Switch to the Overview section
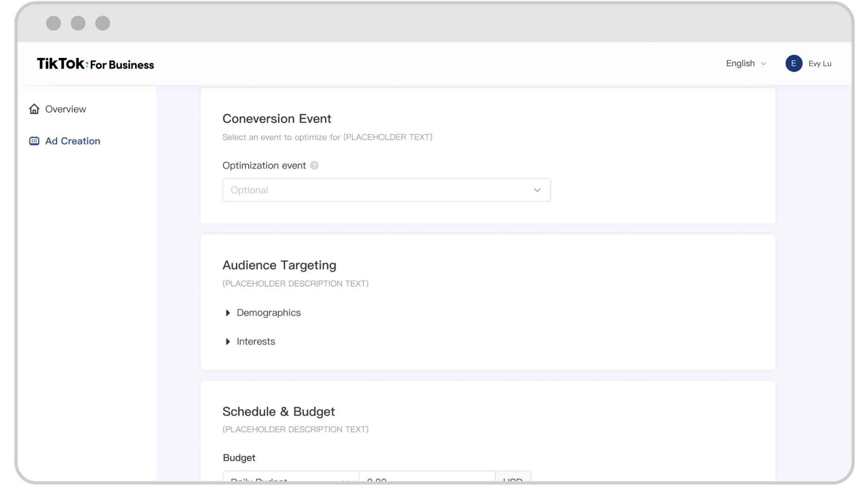Image resolution: width=868 pixels, height=485 pixels. click(x=65, y=108)
